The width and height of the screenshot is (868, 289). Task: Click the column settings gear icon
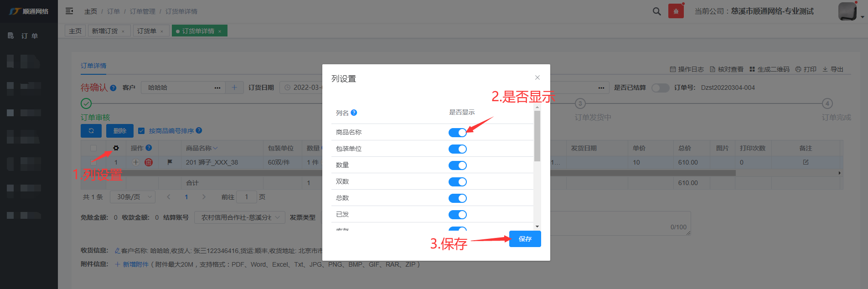coord(116,148)
